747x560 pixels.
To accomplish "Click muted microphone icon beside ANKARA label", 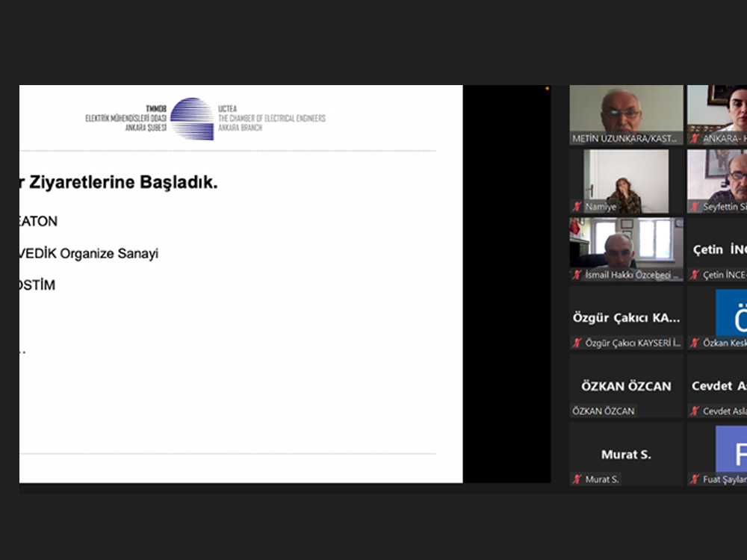I will point(695,139).
